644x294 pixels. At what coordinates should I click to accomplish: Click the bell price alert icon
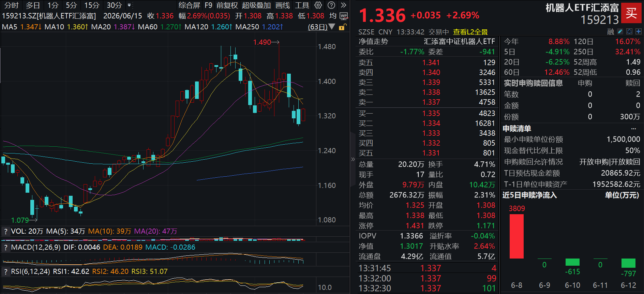[629, 31]
